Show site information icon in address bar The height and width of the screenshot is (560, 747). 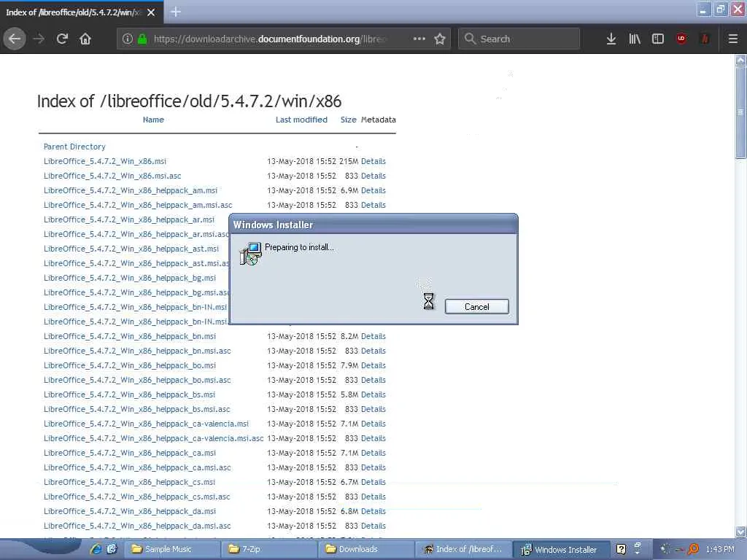pos(127,39)
